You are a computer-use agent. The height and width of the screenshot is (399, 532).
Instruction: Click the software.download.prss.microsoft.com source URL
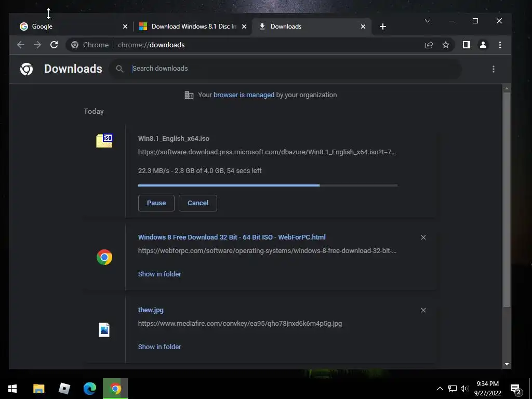[267, 152]
